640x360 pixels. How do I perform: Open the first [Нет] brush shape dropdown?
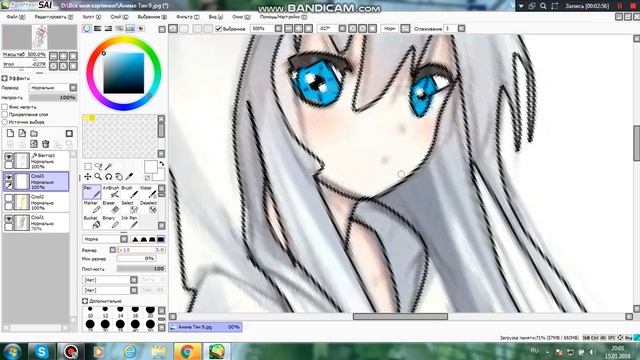pos(110,280)
